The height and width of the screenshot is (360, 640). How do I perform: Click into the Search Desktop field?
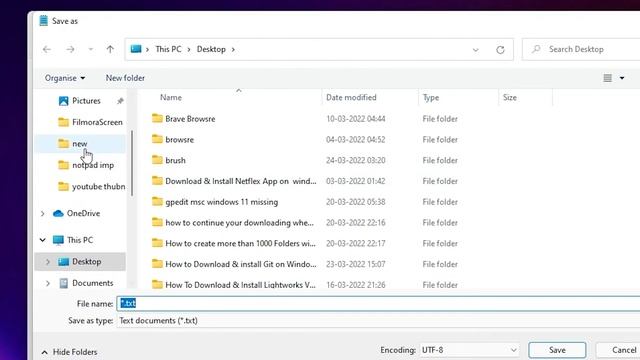coord(581,49)
